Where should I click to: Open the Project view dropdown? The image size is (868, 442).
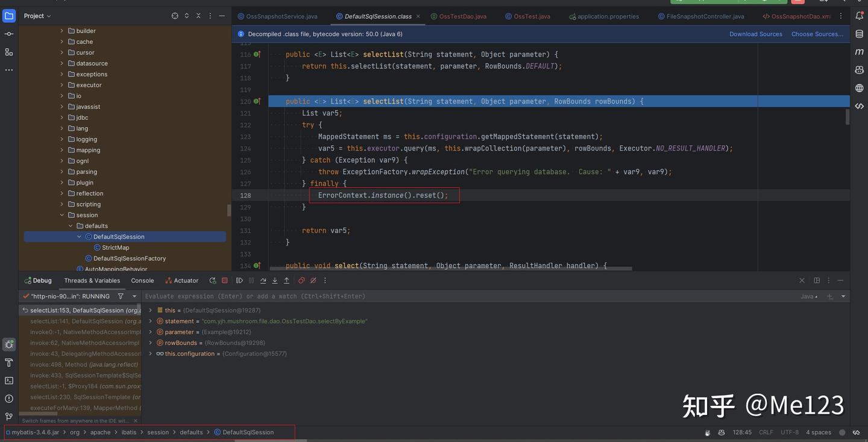click(37, 16)
